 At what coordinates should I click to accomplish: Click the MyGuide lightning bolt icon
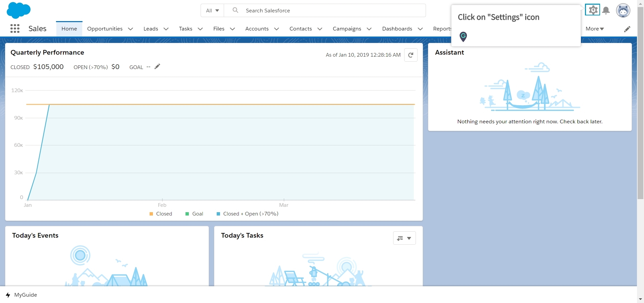tap(8, 295)
